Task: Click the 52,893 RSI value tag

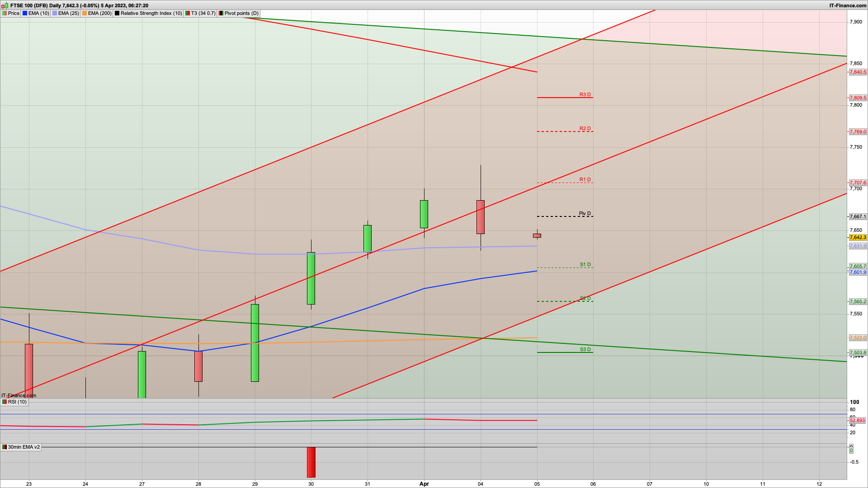Action: click(x=857, y=421)
